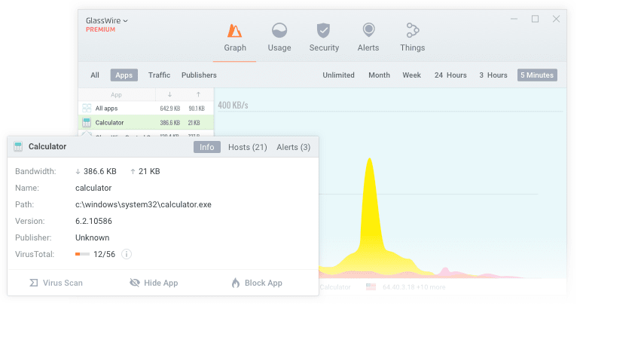The width and height of the screenshot is (644, 346).
Task: Click the Publisher value Unknown
Action: pos(93,238)
